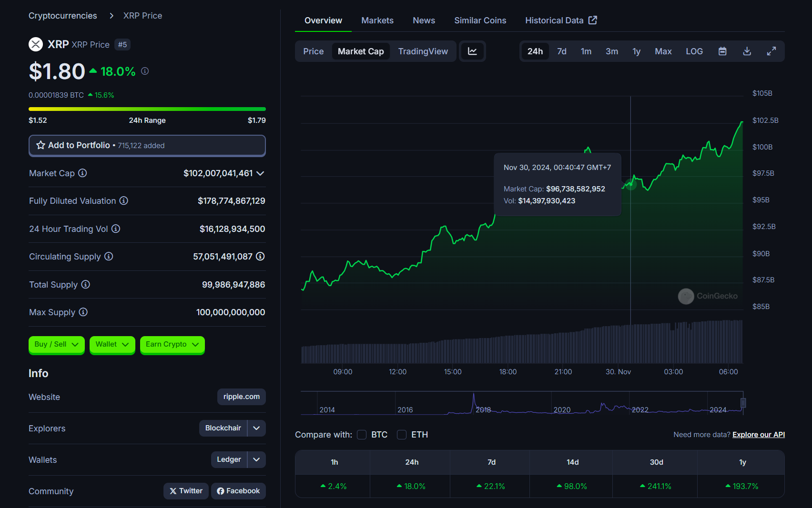This screenshot has height=508, width=812.
Task: Click the Market Cap info icon
Action: pyautogui.click(x=82, y=173)
